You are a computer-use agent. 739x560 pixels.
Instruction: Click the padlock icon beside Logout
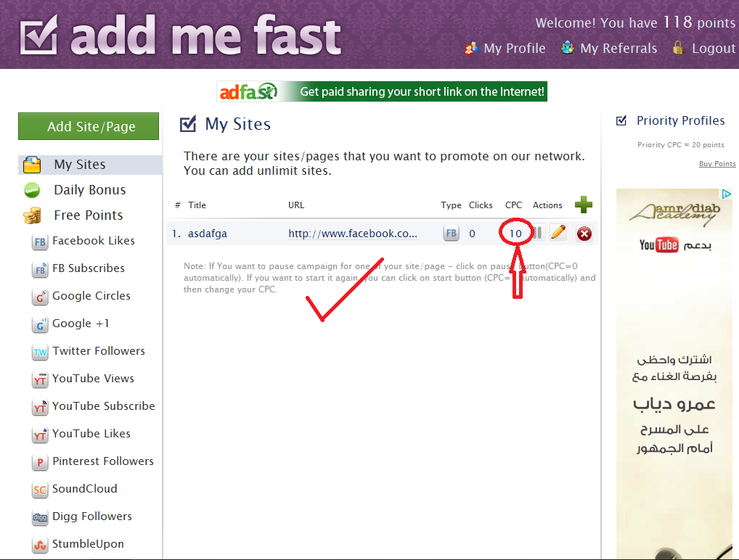[678, 48]
